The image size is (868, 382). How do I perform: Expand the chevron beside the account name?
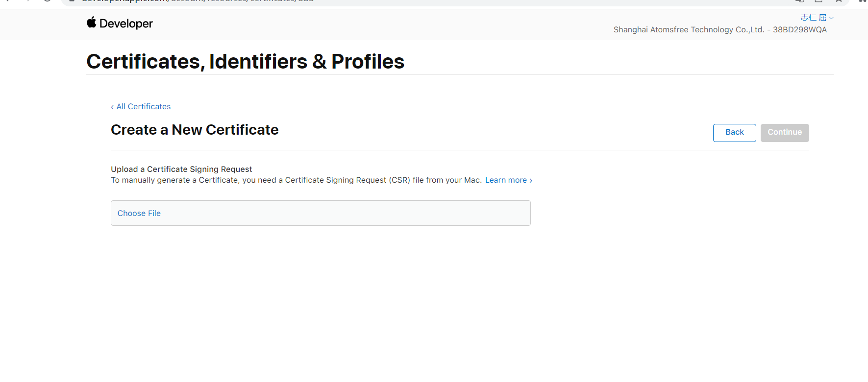(x=831, y=18)
